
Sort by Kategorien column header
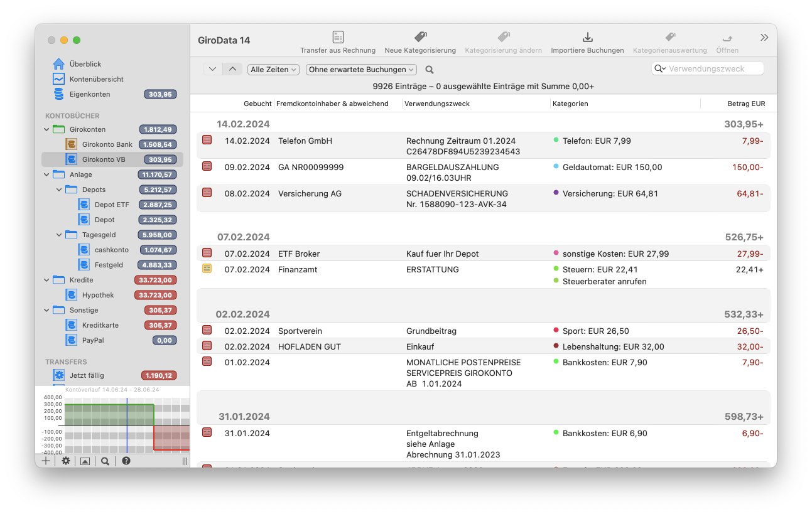pyautogui.click(x=570, y=104)
